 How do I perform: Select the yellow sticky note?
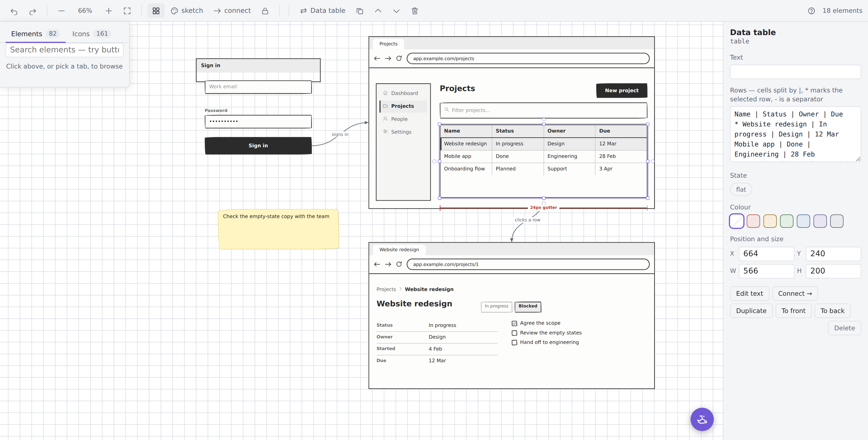(278, 229)
